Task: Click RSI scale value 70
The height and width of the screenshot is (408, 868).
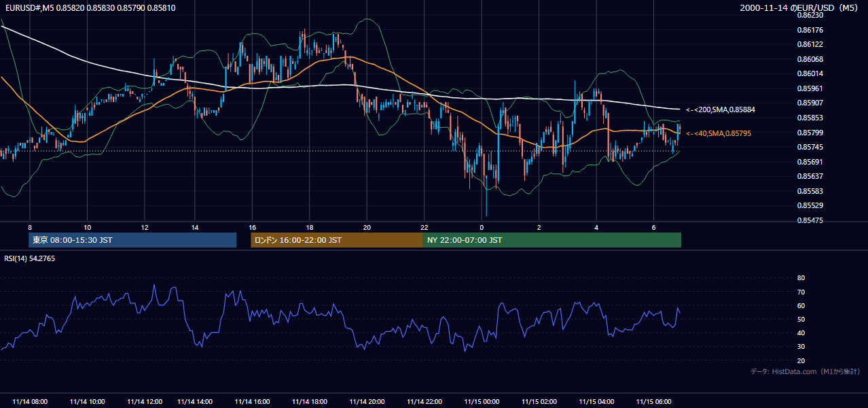Action: coord(801,292)
